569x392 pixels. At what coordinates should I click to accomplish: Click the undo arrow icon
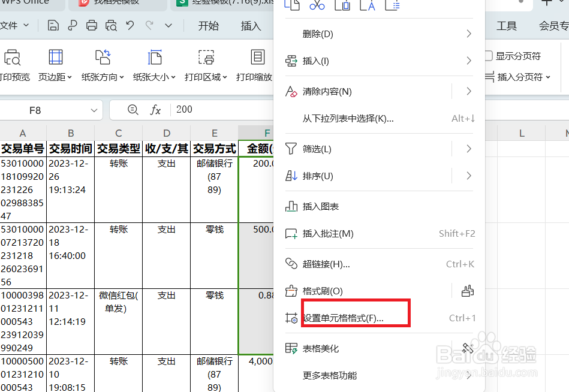129,26
